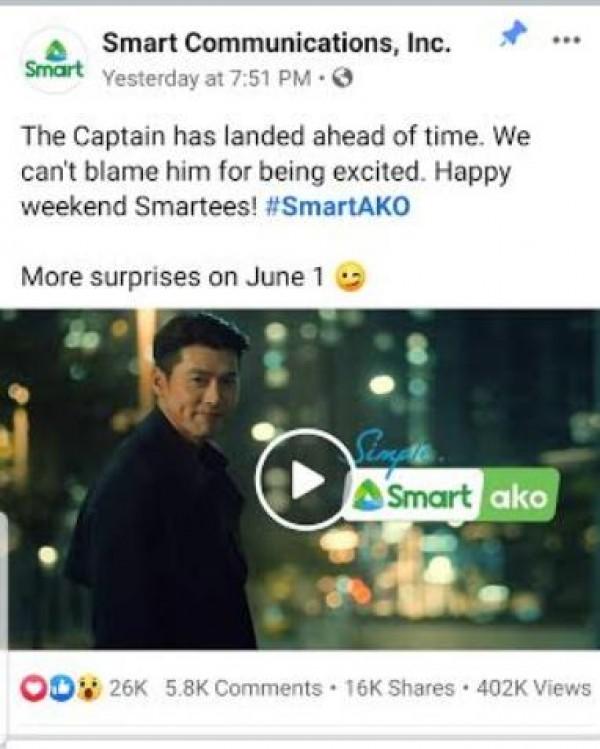Viewport: 600px width, 749px height.
Task: Open the #SmartAKO hashtag
Action: [338, 206]
